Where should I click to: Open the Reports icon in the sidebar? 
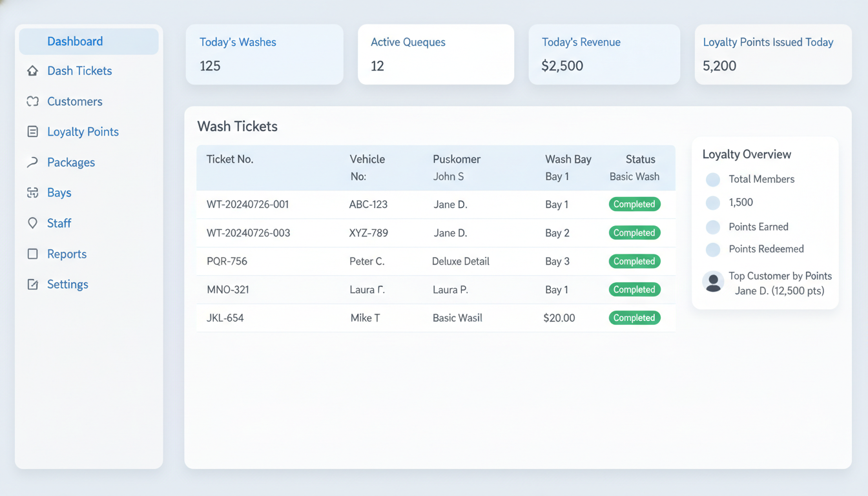point(33,254)
